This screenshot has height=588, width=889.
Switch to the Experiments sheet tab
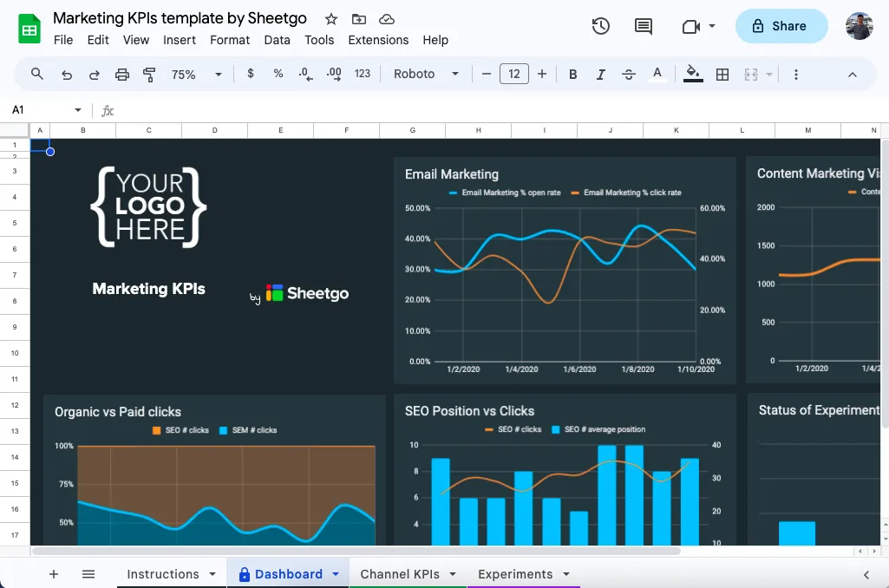(x=515, y=574)
